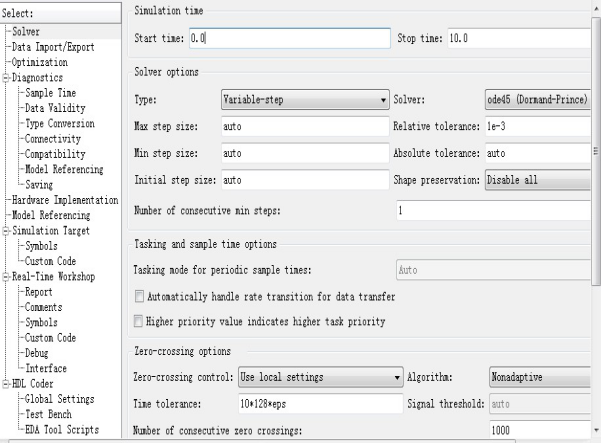Collapse the Real-Time Workshop tree node
This screenshot has height=443, width=601.
6,277
